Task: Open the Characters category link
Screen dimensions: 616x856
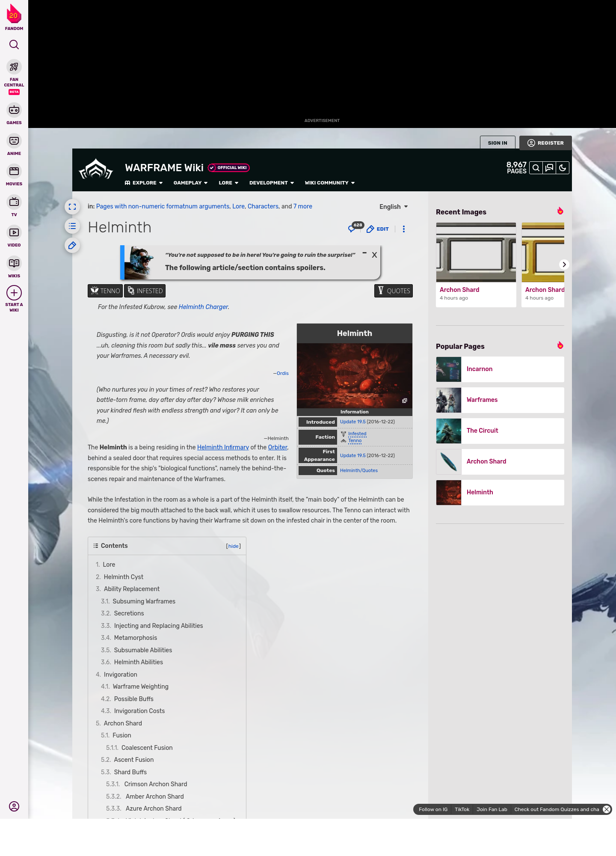Action: [x=263, y=206]
